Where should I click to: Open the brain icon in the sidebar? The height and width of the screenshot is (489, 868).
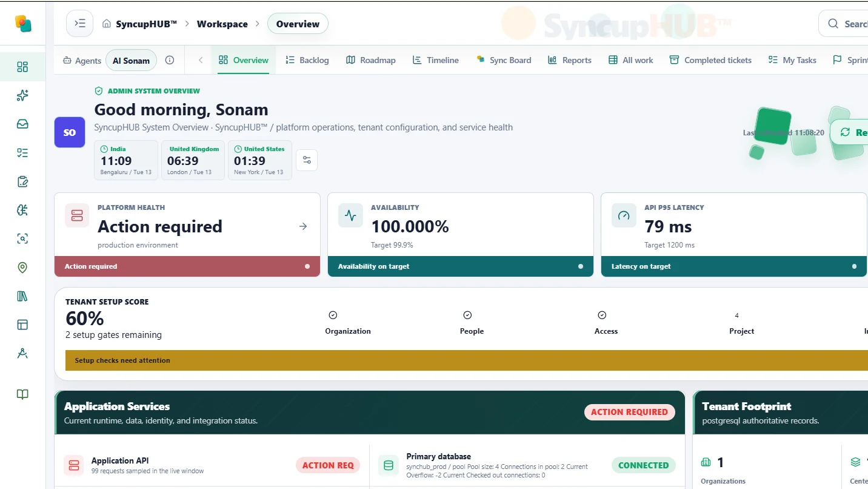[x=22, y=210]
